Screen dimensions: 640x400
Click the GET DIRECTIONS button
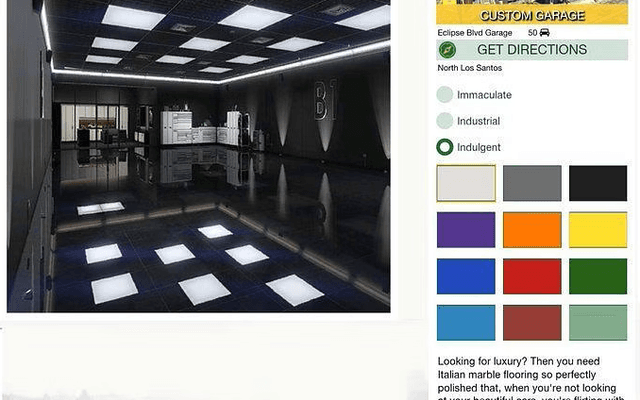point(532,50)
